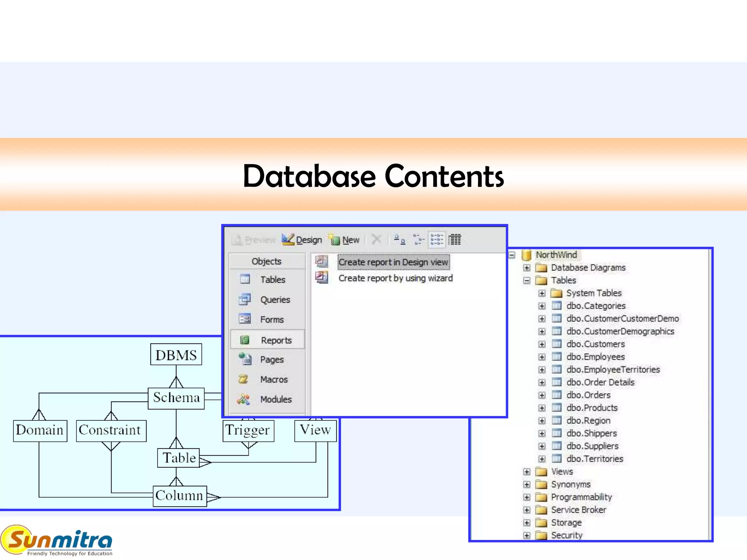Select dbo.Suppliers table

click(592, 446)
